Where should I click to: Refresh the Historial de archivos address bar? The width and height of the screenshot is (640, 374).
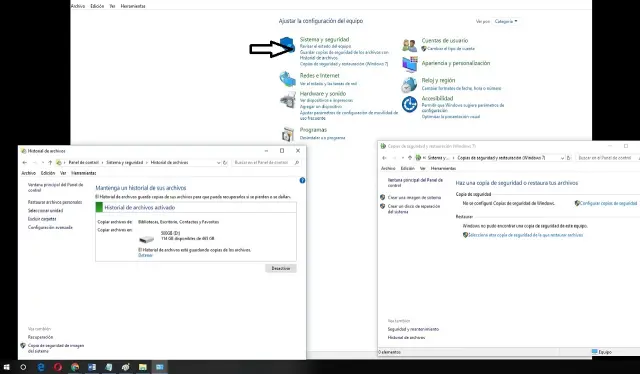coord(225,163)
